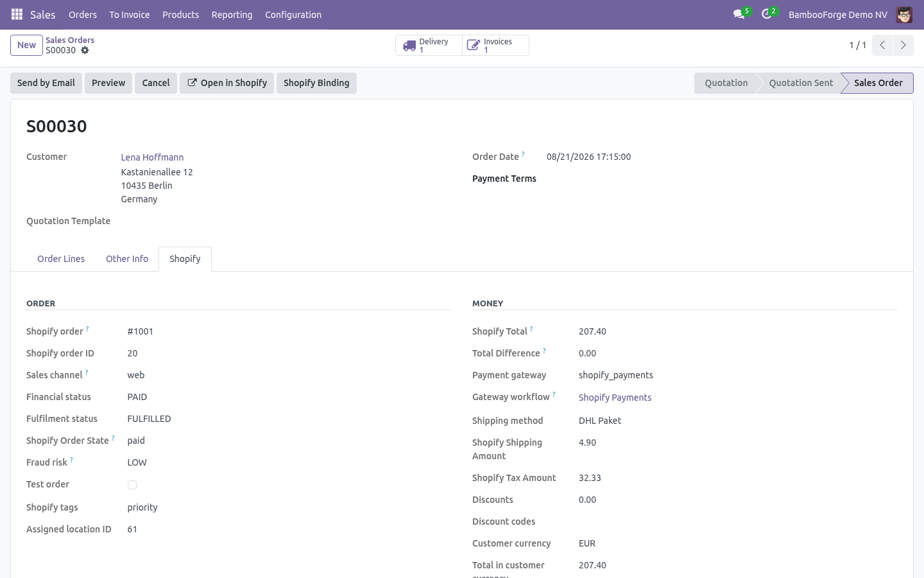Viewport: 924px width, 578px height.
Task: Select the Quotation Sent status stage
Action: [801, 83]
